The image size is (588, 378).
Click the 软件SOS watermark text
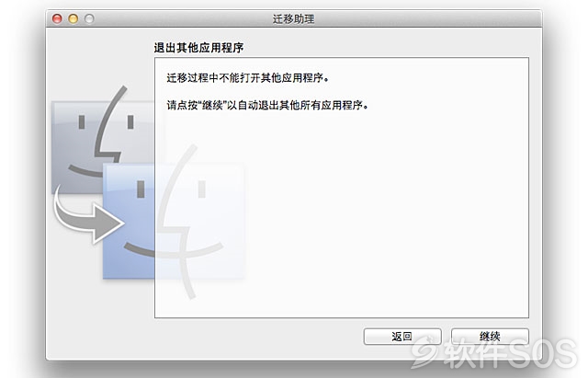[511, 353]
